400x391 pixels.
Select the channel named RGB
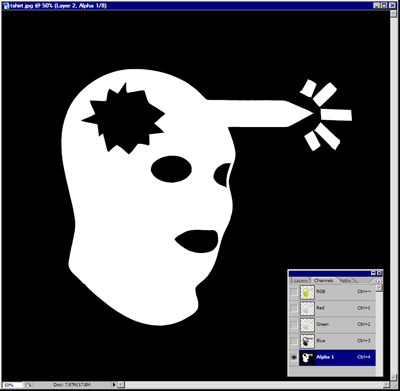click(x=321, y=291)
